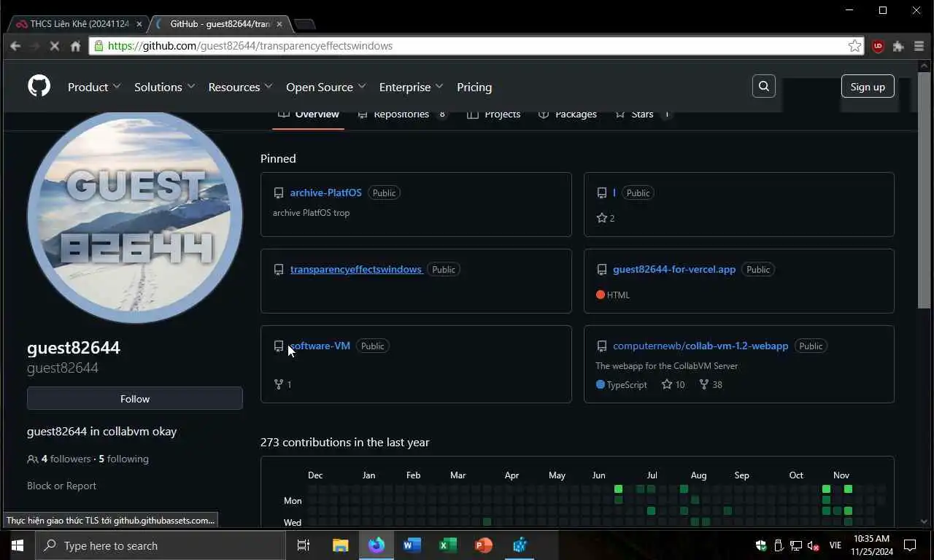
Task: Switch to THCS Liên Khê browser tab
Action: coord(78,24)
